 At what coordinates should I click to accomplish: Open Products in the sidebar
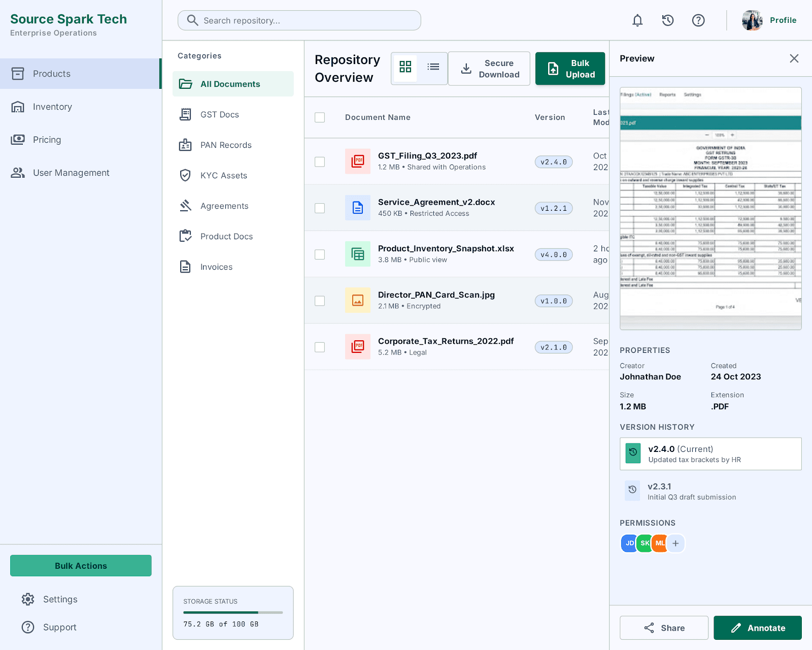(x=80, y=74)
